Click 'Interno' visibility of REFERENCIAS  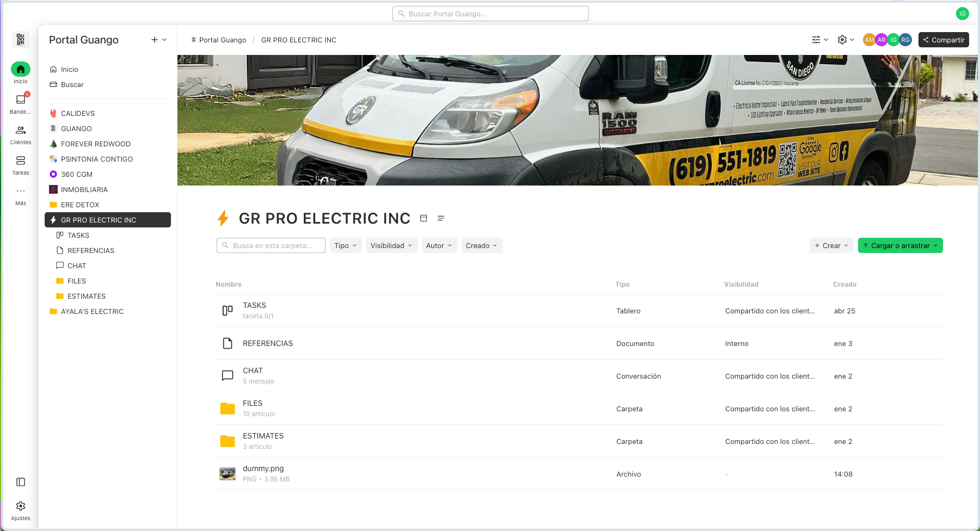737,343
